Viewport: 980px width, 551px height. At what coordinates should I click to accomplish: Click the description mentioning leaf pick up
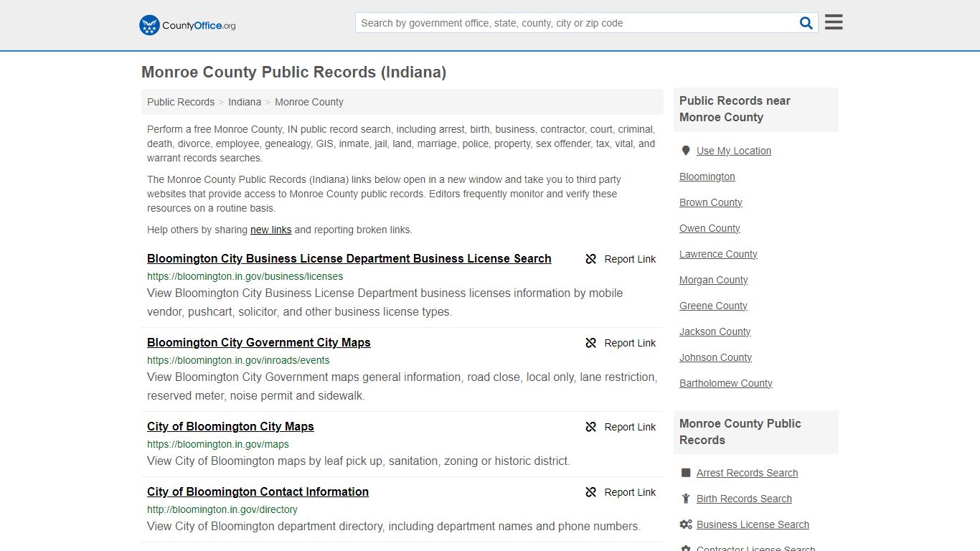tap(359, 461)
